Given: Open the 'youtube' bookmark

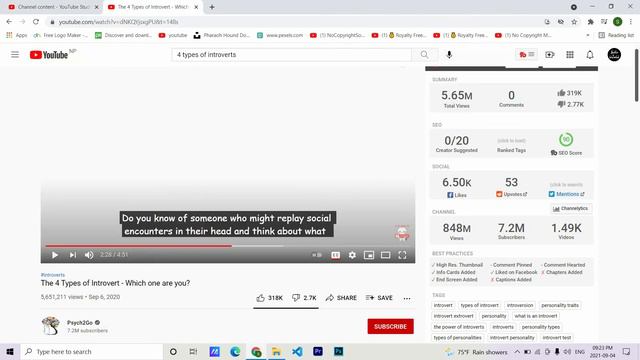Looking at the screenshot, I should pos(173,36).
